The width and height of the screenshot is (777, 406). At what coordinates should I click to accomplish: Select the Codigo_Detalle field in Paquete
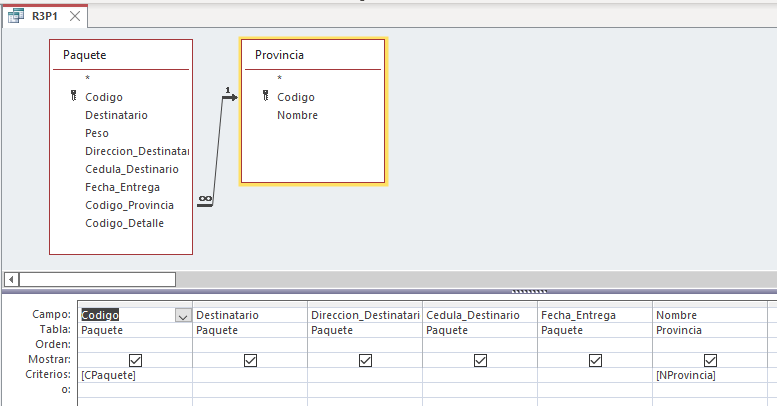tap(124, 223)
